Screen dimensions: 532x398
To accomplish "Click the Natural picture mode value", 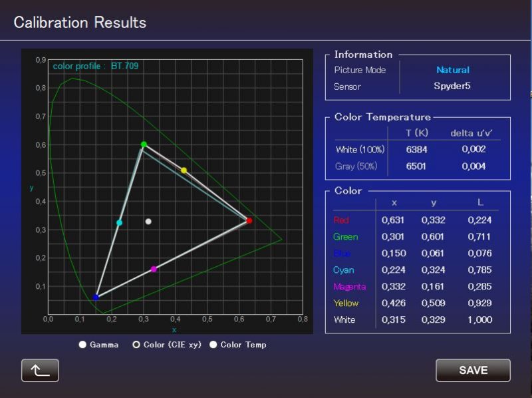I will (x=453, y=70).
